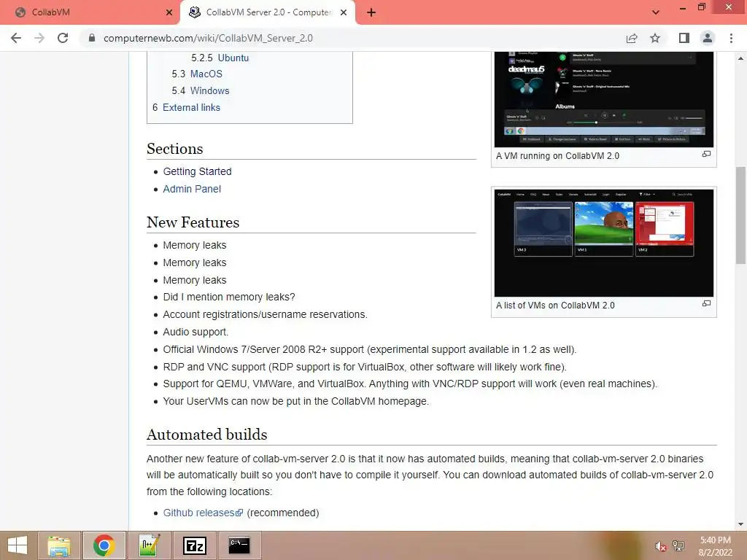Open a new browser tab
747x560 pixels.
[x=371, y=12]
